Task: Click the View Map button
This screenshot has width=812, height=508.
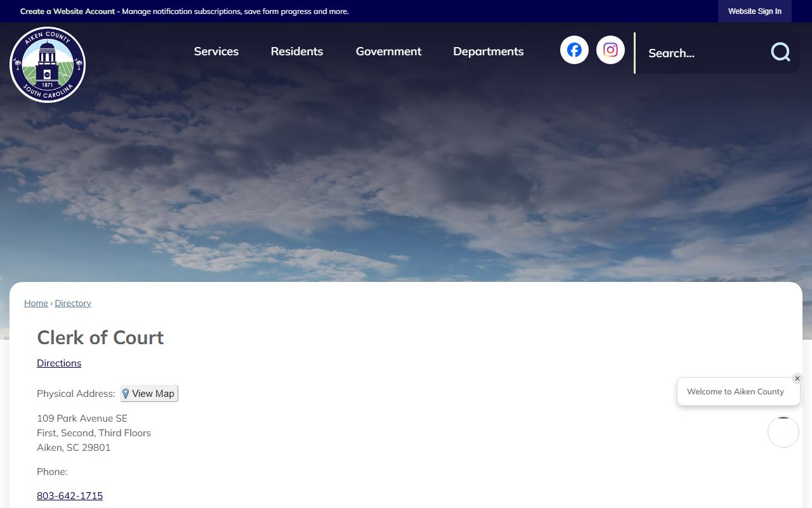Action: (x=149, y=394)
